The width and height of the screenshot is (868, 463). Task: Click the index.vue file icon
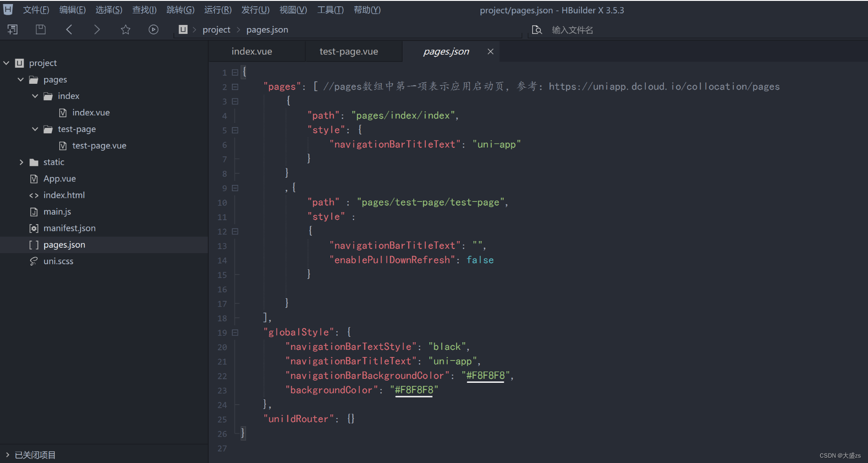click(63, 113)
